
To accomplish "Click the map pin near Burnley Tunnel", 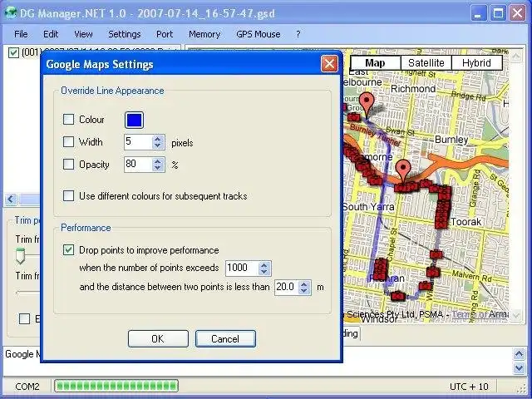I will (367, 102).
